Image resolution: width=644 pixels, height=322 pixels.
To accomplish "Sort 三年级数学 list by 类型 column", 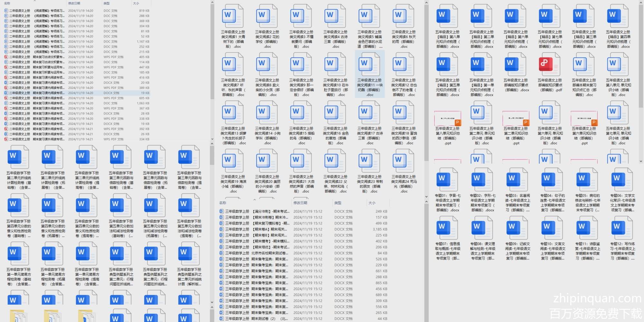I will (338, 203).
